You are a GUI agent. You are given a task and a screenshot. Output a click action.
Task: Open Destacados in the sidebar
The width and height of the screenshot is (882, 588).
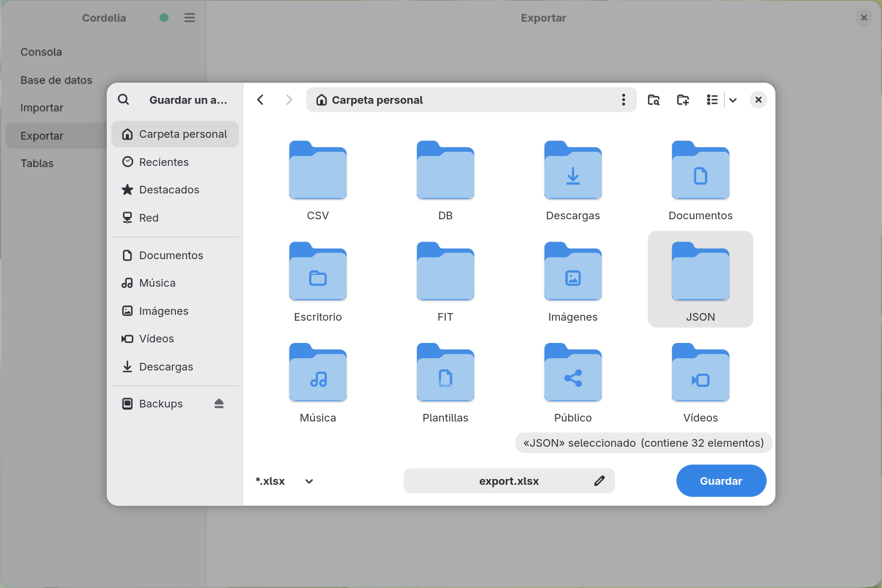point(175,189)
